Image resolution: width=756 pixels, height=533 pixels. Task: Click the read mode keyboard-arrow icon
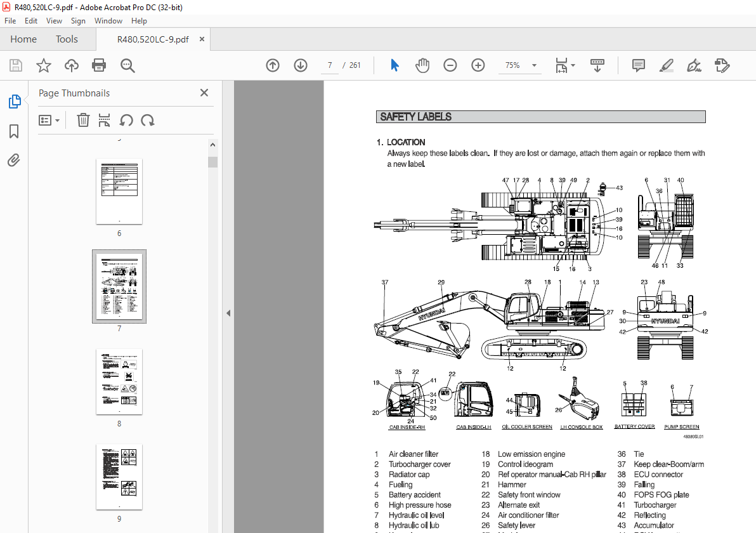click(x=597, y=65)
